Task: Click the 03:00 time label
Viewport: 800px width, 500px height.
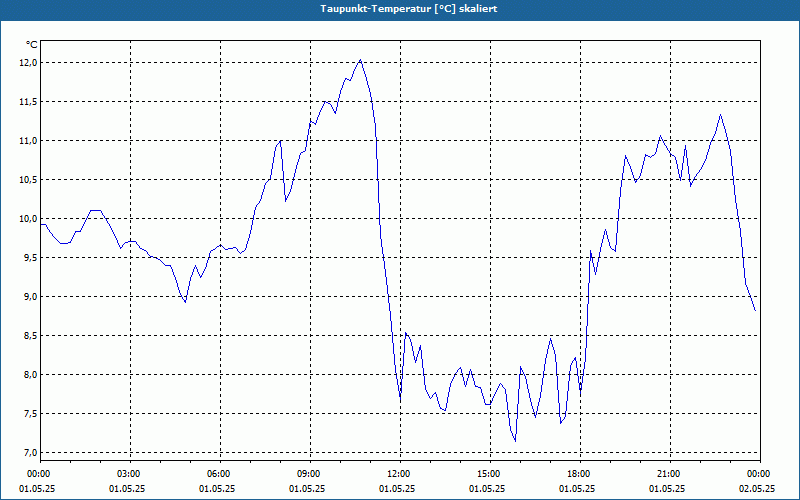Action: 131,474
